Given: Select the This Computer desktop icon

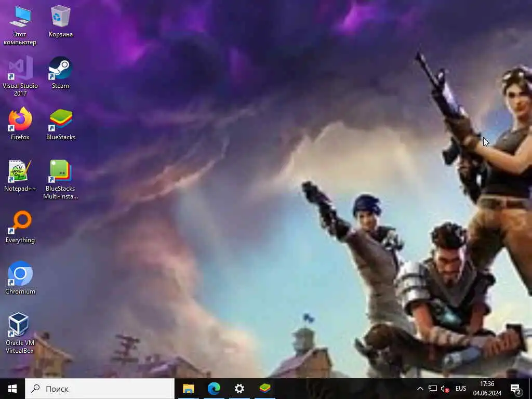Looking at the screenshot, I should pos(20,26).
